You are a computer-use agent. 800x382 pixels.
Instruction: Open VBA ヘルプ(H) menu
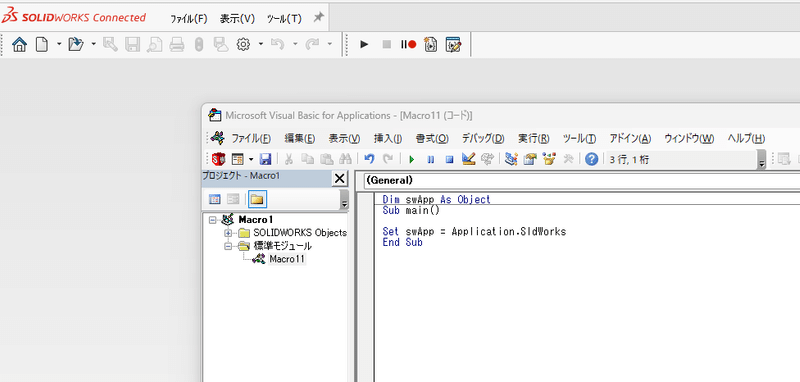point(746,138)
